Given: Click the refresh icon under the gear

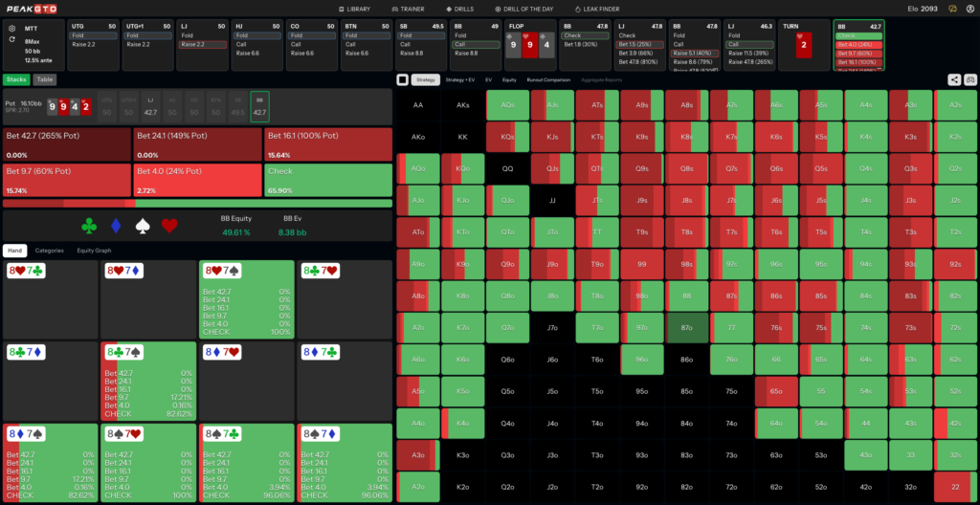Looking at the screenshot, I should point(12,39).
